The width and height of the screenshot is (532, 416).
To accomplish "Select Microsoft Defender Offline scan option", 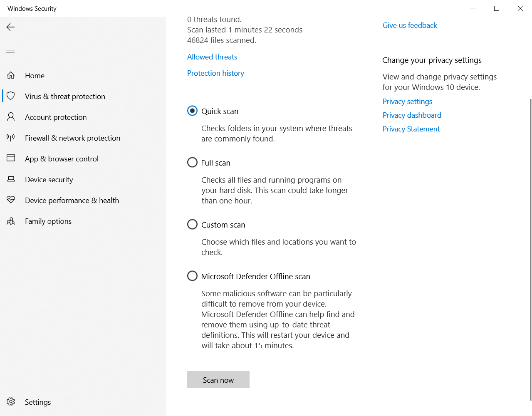I will point(192,276).
